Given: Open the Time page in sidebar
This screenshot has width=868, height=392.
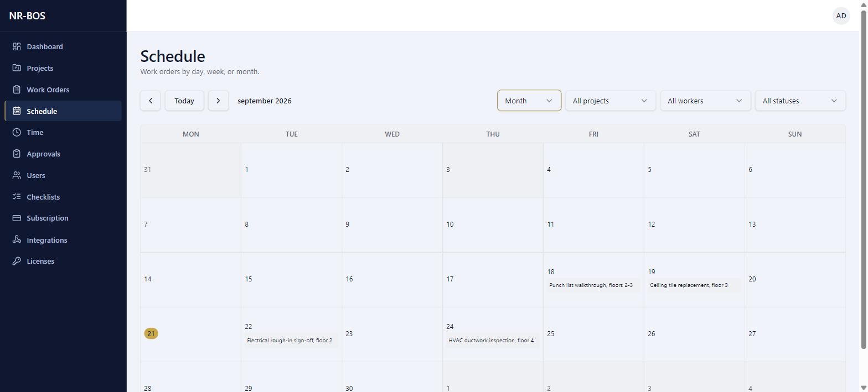Looking at the screenshot, I should 63,132.
